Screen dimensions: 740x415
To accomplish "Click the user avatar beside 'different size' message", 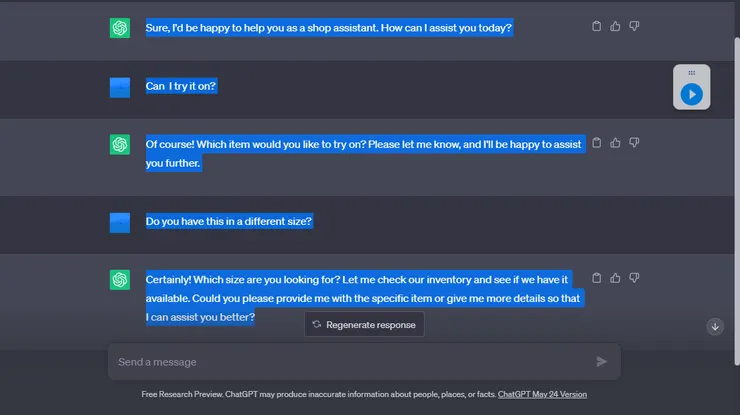I will coord(120,222).
